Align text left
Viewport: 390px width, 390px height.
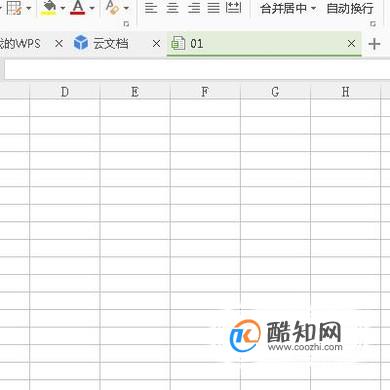[x=151, y=8]
